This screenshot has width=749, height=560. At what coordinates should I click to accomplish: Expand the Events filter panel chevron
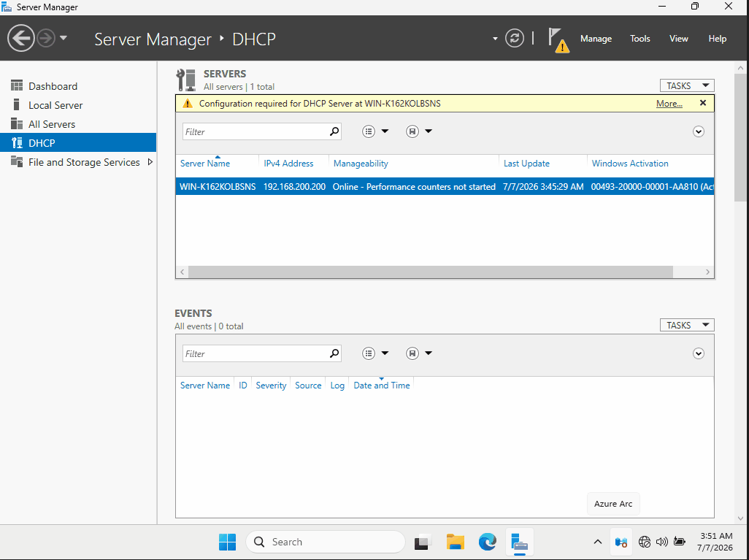(x=699, y=353)
